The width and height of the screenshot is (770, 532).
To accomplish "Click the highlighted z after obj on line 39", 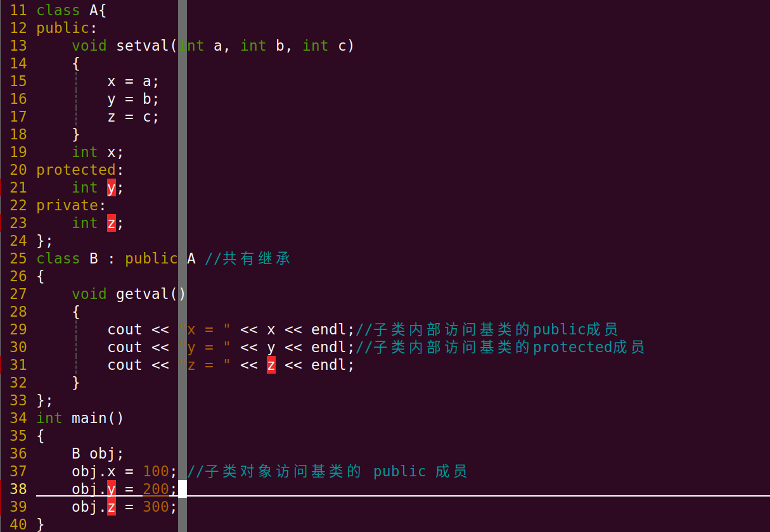I will pos(110,506).
